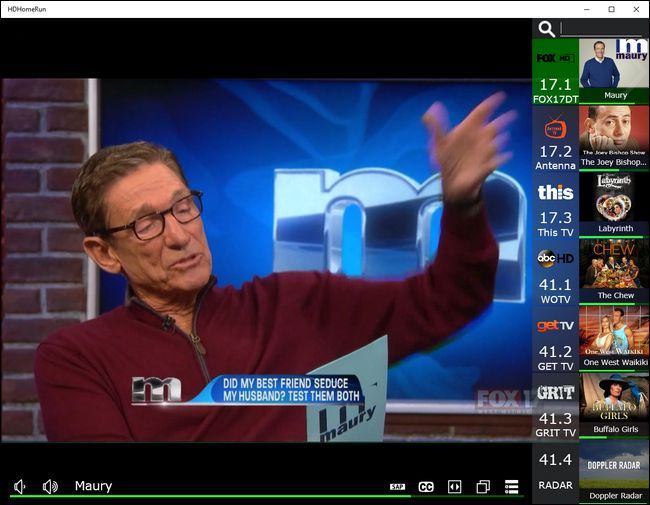Open The Joey Bishop Show thumbnail

[x=614, y=131]
